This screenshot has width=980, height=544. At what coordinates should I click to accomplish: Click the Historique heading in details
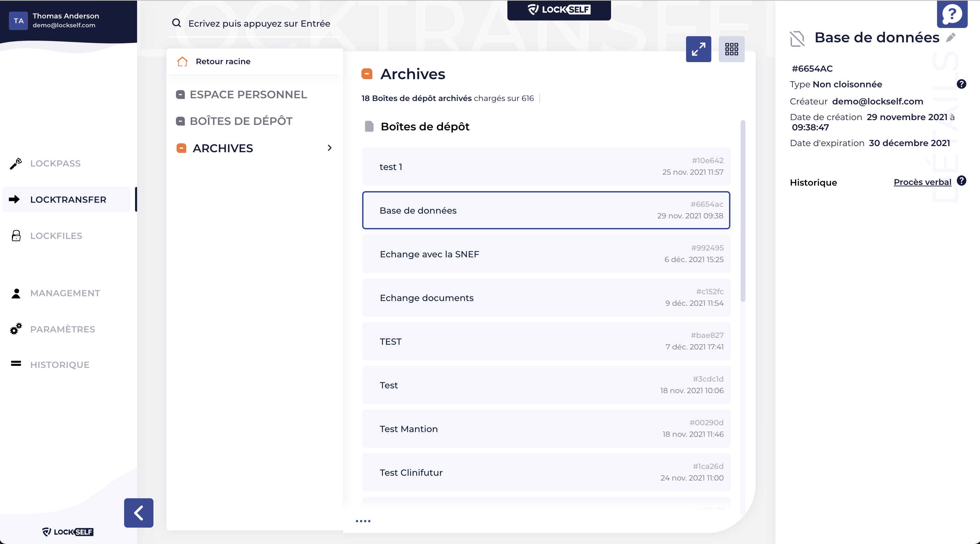(813, 182)
